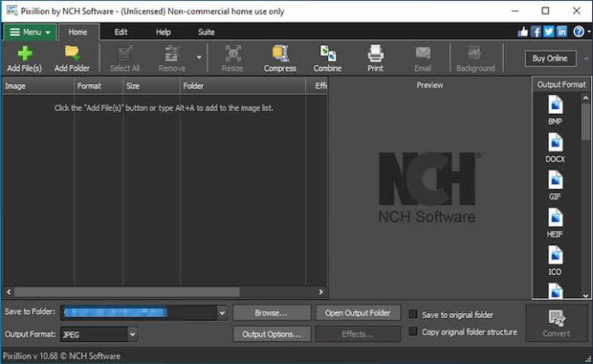Enable Copy original folder structure checkbox

413,331
